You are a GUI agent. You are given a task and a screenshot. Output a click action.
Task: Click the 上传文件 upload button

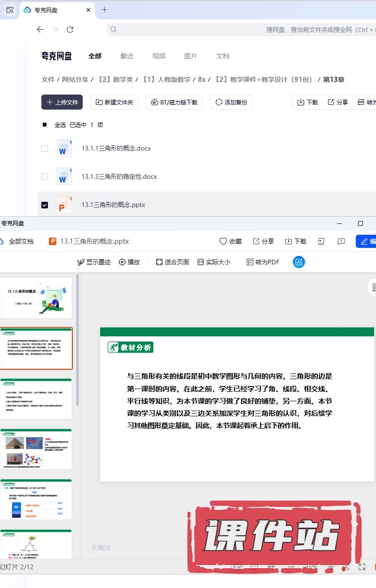coord(62,102)
